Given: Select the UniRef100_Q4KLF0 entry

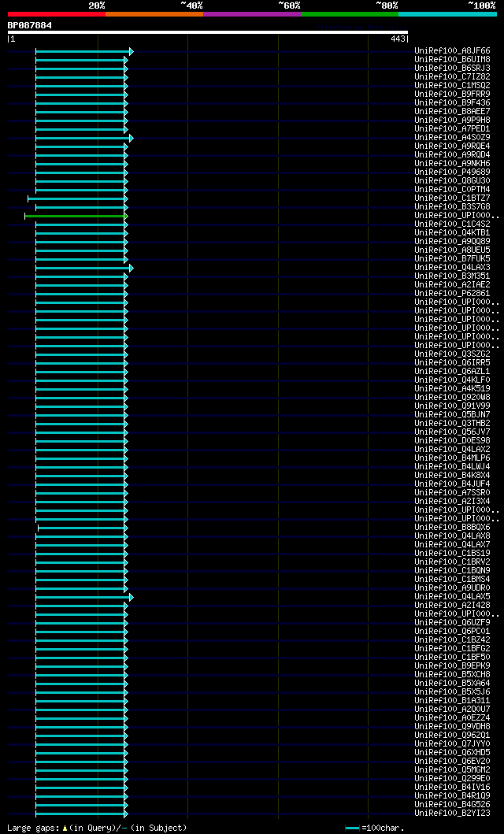Looking at the screenshot, I should 453,380.
